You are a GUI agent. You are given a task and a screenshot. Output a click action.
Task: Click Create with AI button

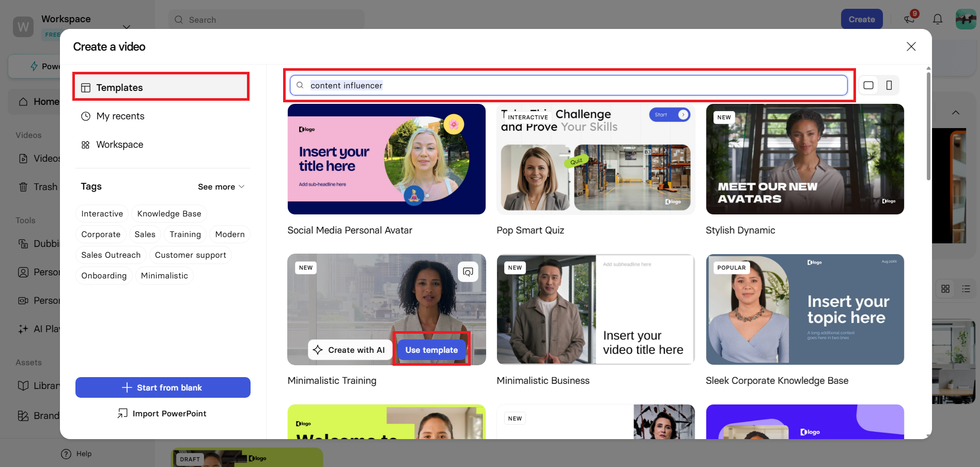tap(349, 350)
